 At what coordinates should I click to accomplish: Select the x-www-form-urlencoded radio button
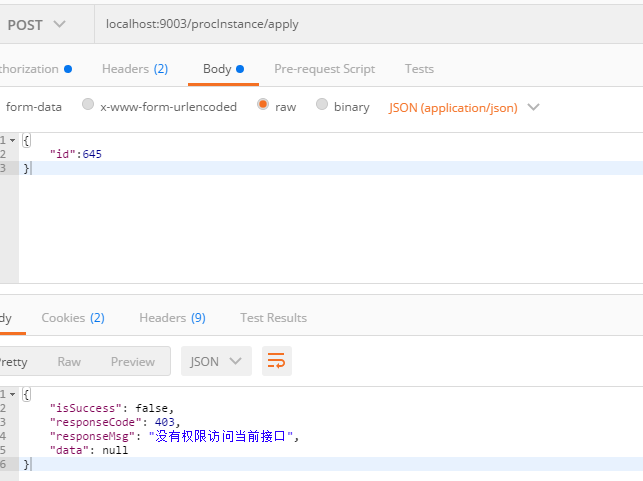click(x=88, y=104)
